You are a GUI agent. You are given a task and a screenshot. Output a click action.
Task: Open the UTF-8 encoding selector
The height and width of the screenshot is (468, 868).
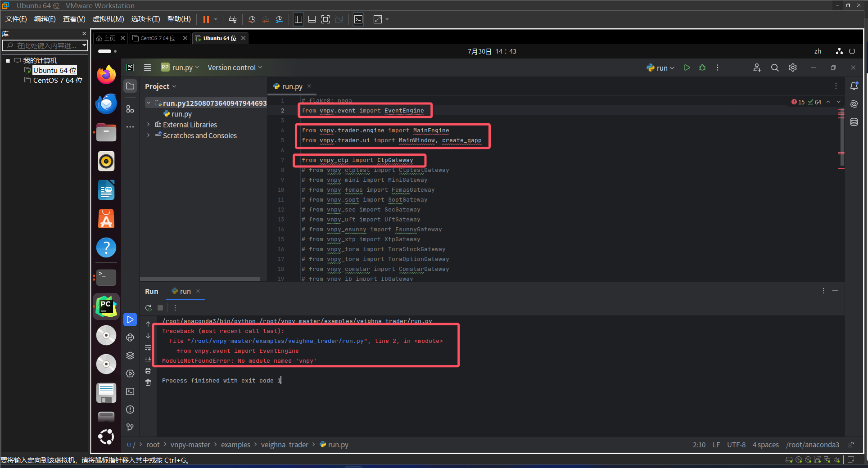click(736, 445)
